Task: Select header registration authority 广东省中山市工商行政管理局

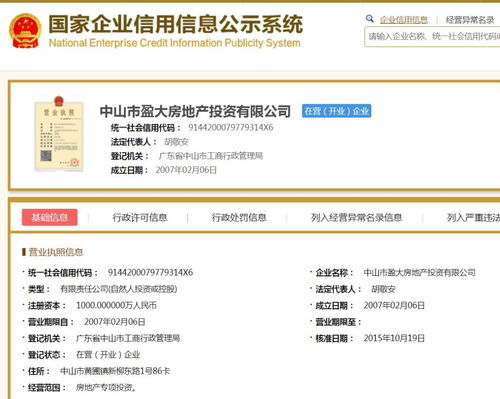Action: click(x=211, y=156)
